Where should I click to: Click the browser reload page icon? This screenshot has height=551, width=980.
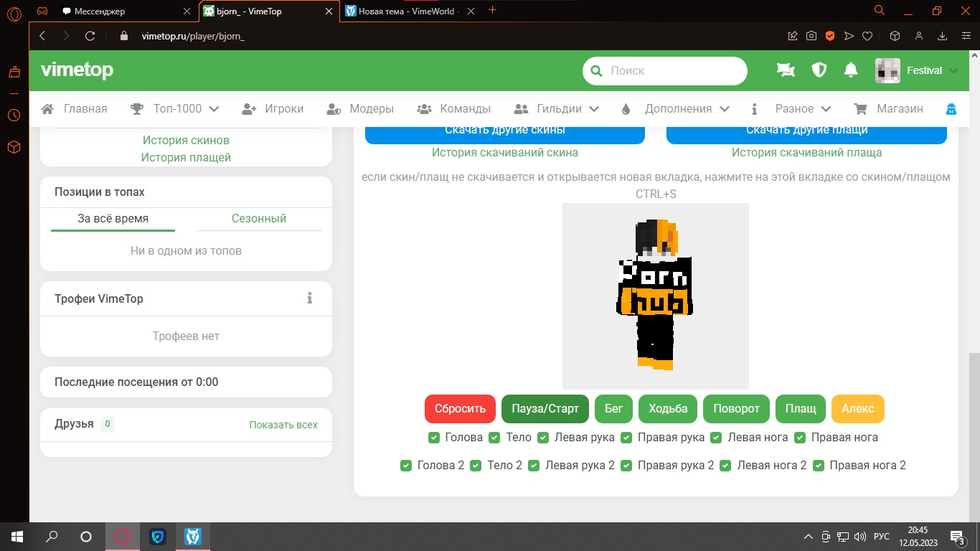click(x=90, y=36)
